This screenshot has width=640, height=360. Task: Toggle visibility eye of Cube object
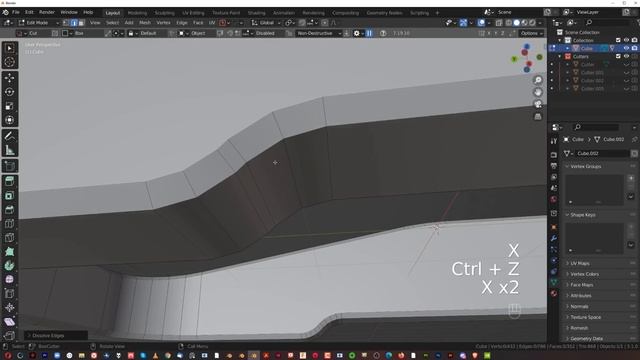[626, 48]
